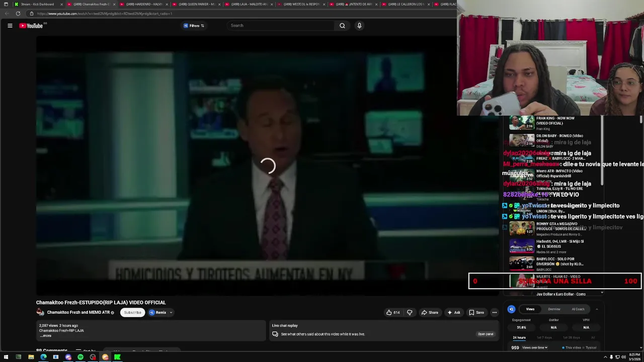Select the 1st 28 days range
Image resolution: width=644 pixels, height=362 pixels.
pyautogui.click(x=571, y=338)
